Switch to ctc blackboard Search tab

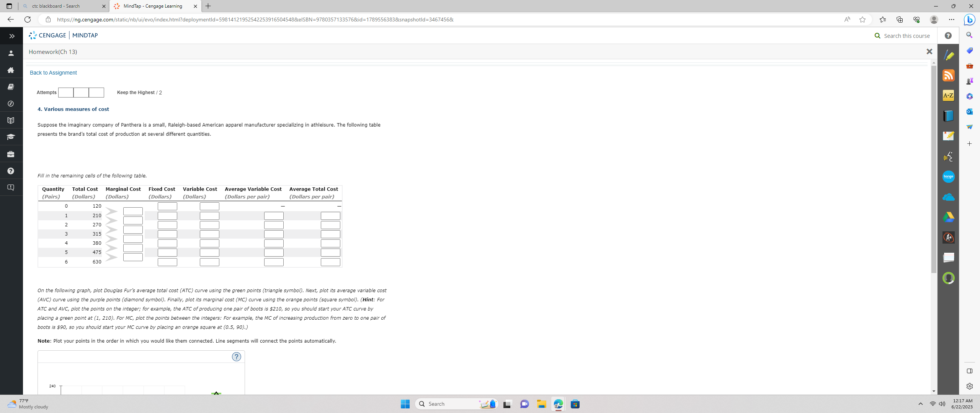click(x=64, y=6)
